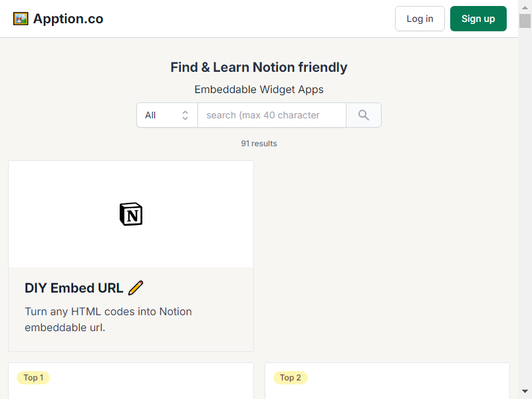Click the vertical scrollbar thumb
This screenshot has height=399, width=532.
click(x=525, y=21)
